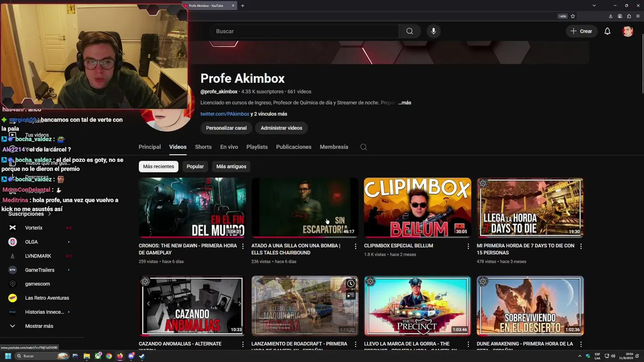Play the 7 Days to Die thumbnail
The image size is (644, 362).
point(530,207)
